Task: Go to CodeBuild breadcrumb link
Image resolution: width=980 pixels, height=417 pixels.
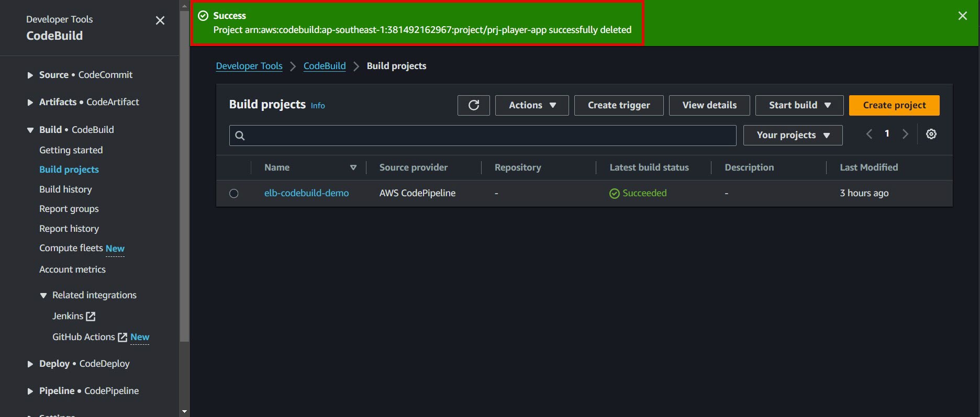Action: tap(325, 66)
